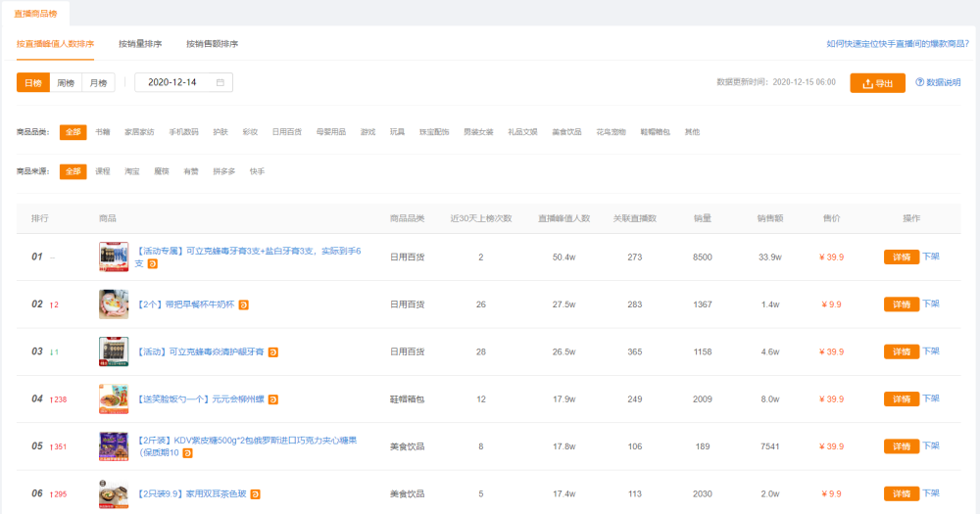The height and width of the screenshot is (514, 980).
Task: Filter category by 美食饮品
Action: point(566,132)
